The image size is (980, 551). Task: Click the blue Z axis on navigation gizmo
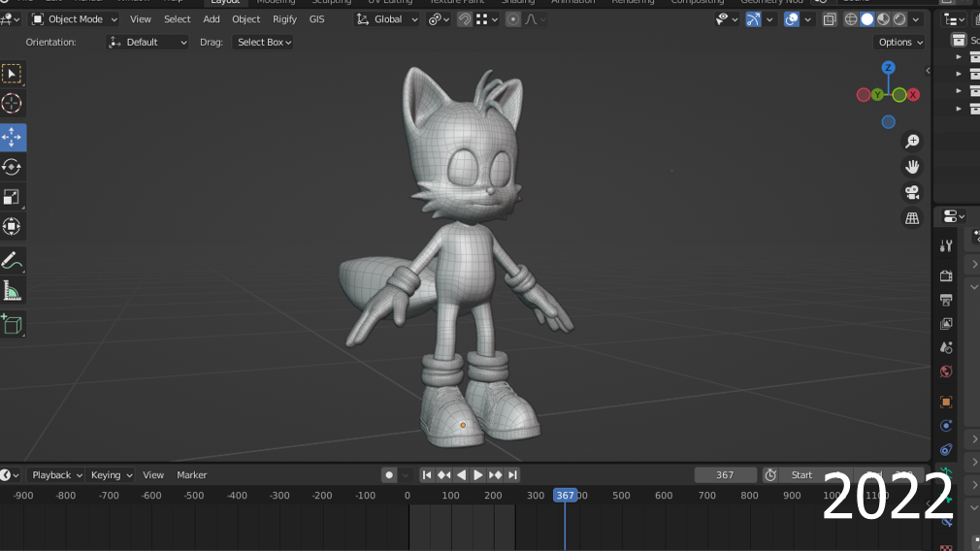click(x=888, y=68)
